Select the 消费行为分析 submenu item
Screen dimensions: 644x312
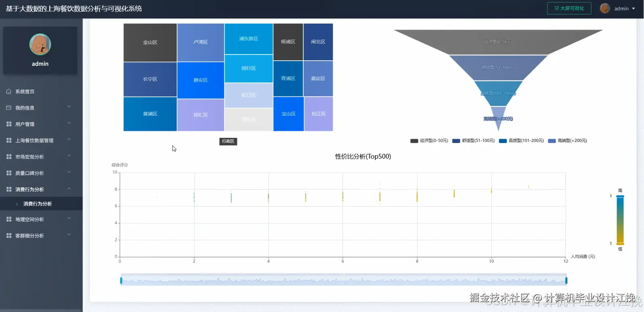pyautogui.click(x=41, y=204)
